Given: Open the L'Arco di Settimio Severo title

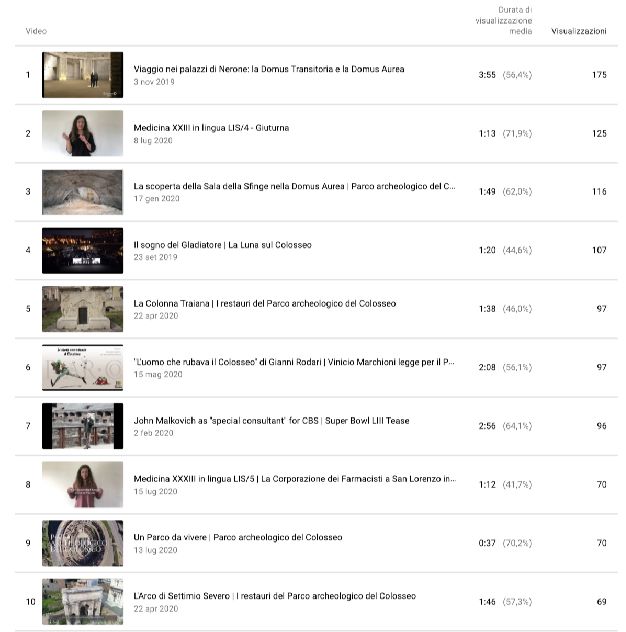Looking at the screenshot, I should [274, 596].
